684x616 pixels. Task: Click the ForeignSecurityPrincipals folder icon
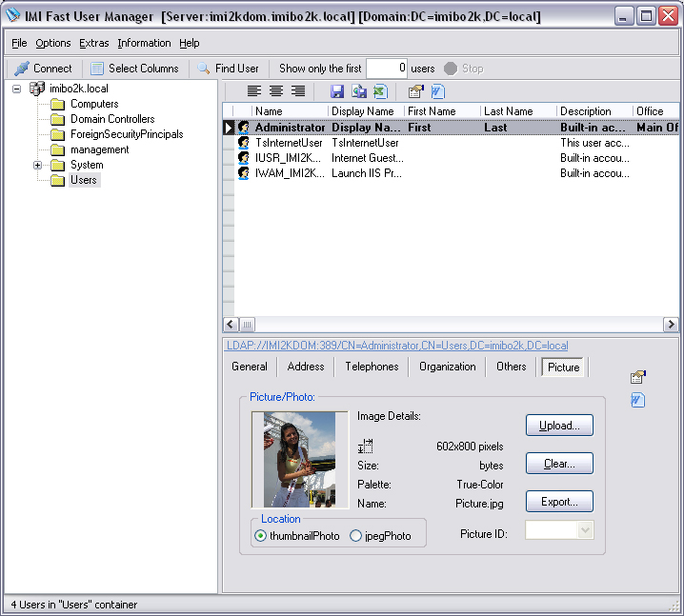[x=57, y=134]
